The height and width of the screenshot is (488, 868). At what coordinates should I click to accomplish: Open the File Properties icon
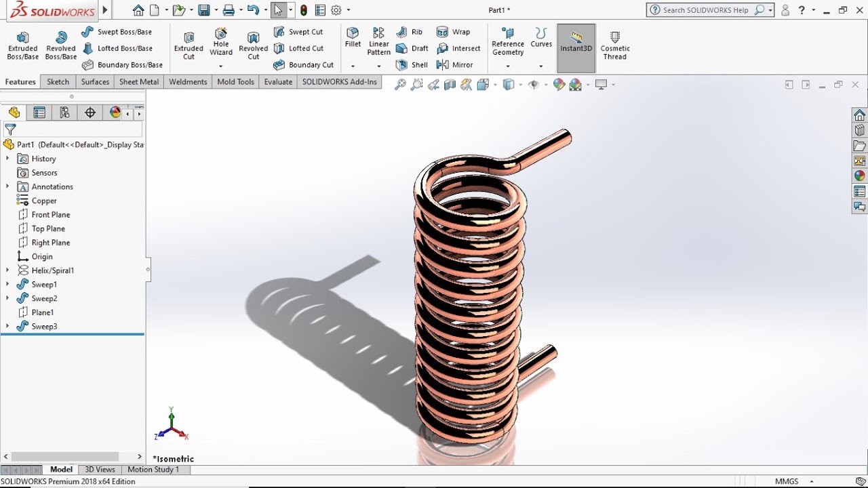320,10
